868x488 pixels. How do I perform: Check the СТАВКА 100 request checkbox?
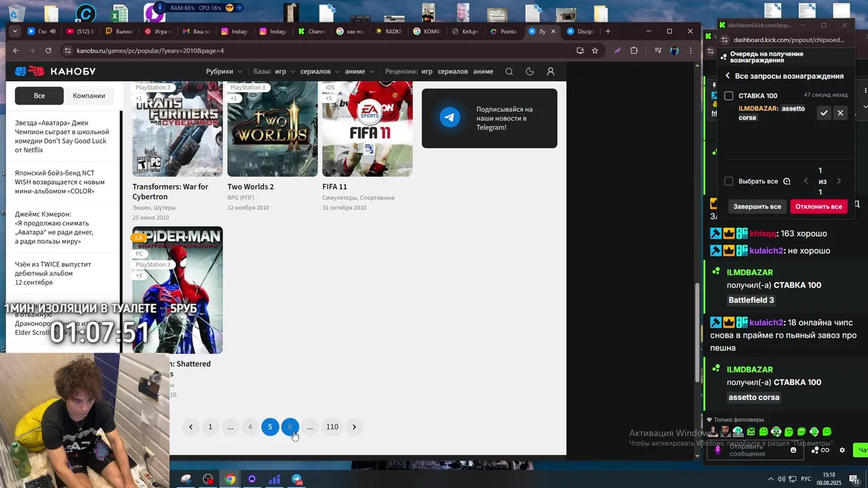pyautogui.click(x=729, y=96)
